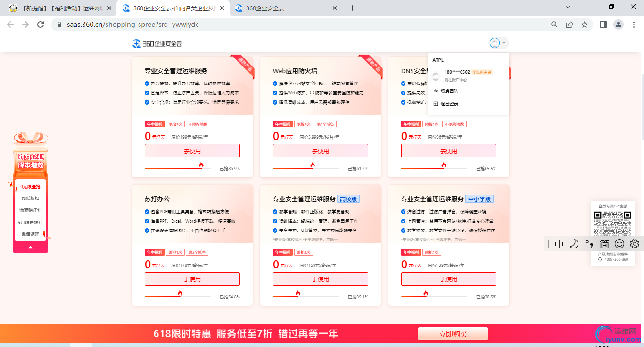Click the 限1个域名 tag on Web应用防火墙
The width and height of the screenshot is (644, 347).
coord(325,124)
